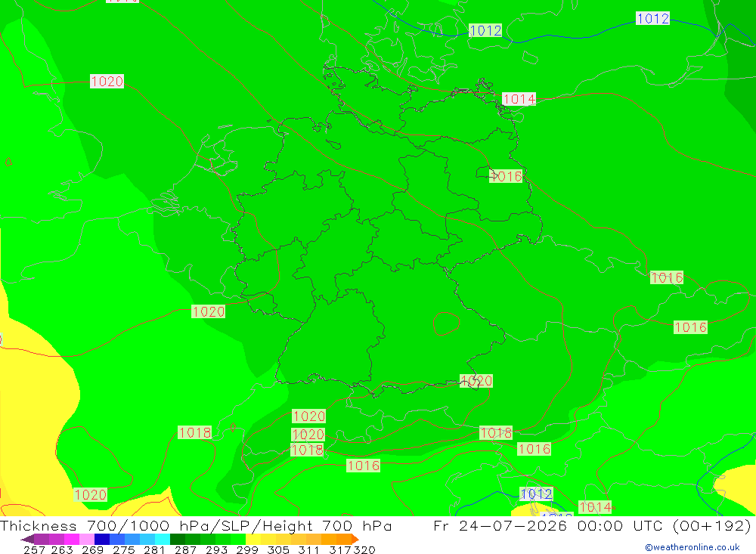756x554 pixels.
Task: Click the '1014' label at the bottom edge
Action: (x=595, y=506)
